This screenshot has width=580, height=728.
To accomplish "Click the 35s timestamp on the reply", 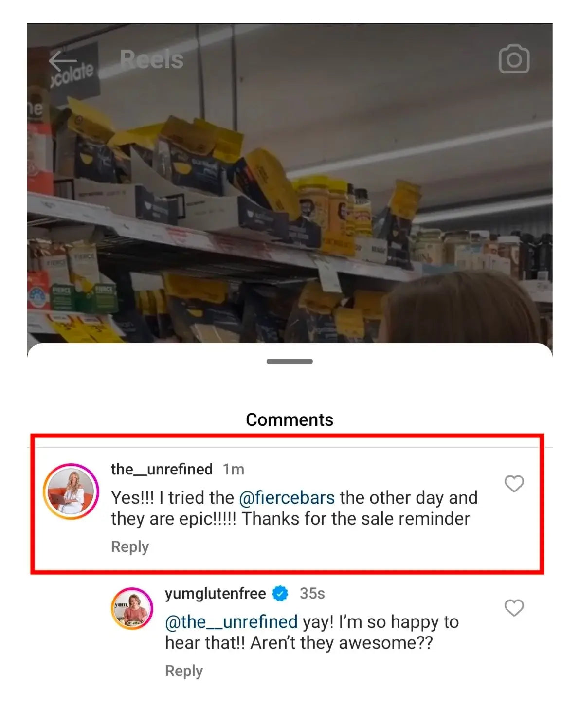I will click(x=312, y=594).
